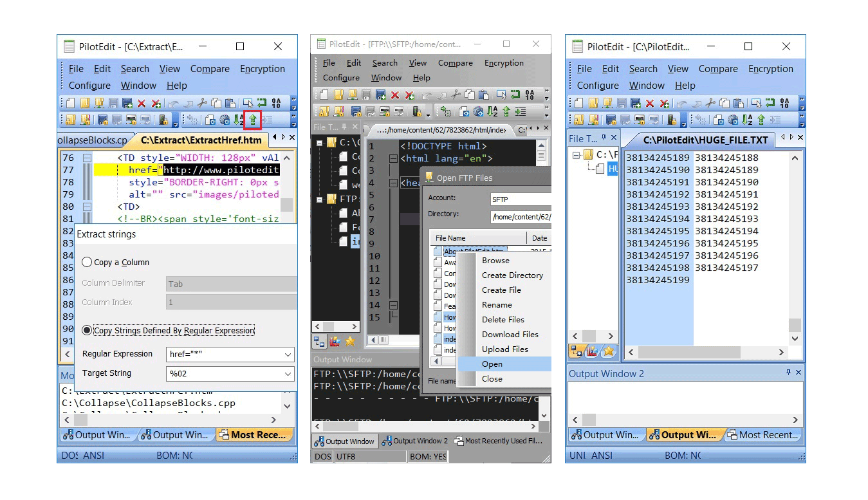This screenshot has height=500, width=868.
Task: Click line 38134245199 in HUGE_FILE editor
Action: point(658,280)
